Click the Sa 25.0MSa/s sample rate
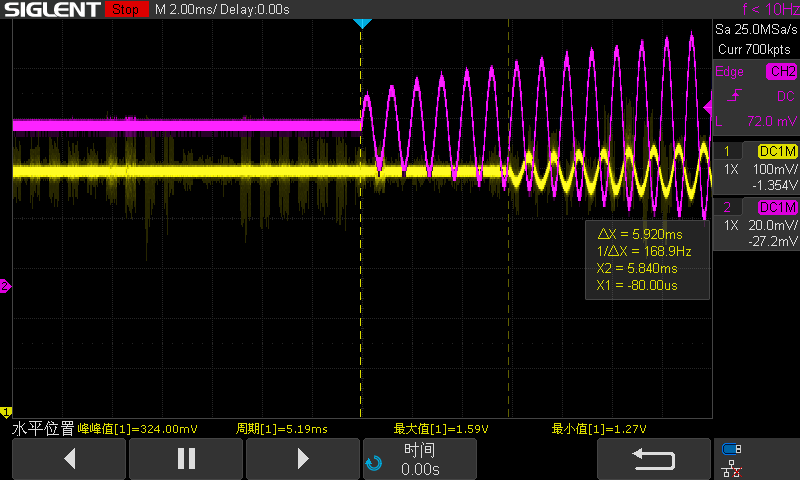Image resolution: width=800 pixels, height=480 pixels. pyautogui.click(x=756, y=29)
